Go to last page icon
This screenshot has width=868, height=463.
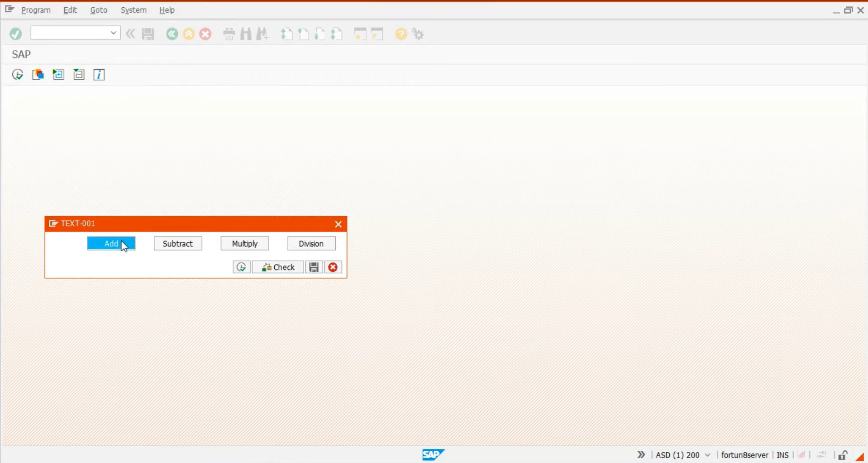337,34
